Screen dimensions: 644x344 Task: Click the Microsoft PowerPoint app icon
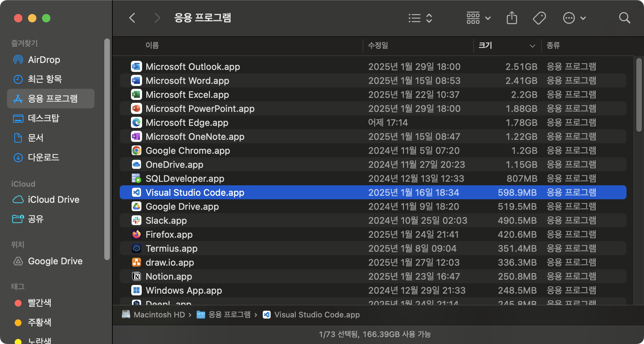pyautogui.click(x=136, y=108)
